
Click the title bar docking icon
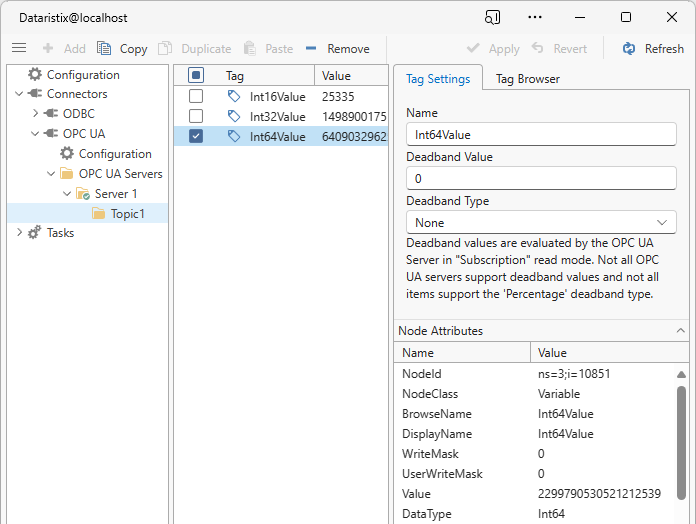click(x=492, y=17)
